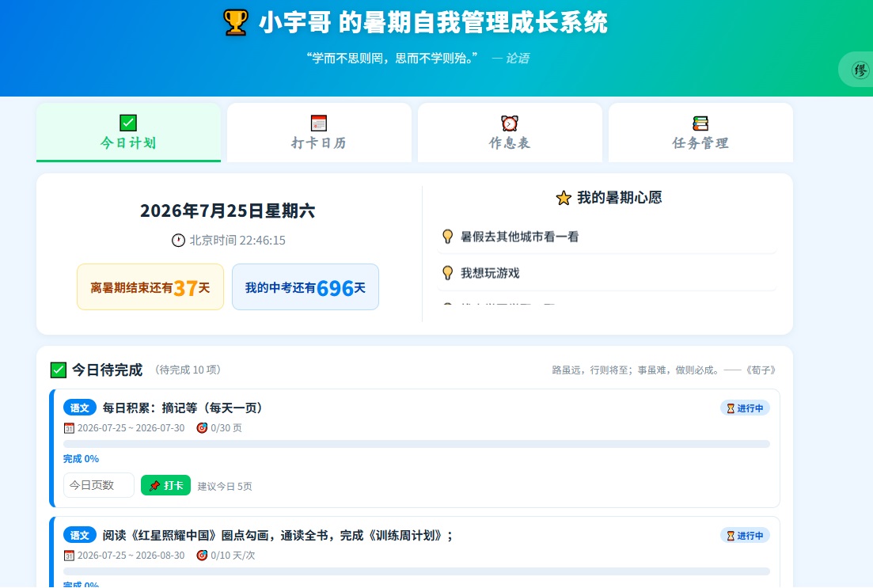
Task: Click the 进行中 badge on 红星照耀中国 task
Action: pyautogui.click(x=745, y=536)
